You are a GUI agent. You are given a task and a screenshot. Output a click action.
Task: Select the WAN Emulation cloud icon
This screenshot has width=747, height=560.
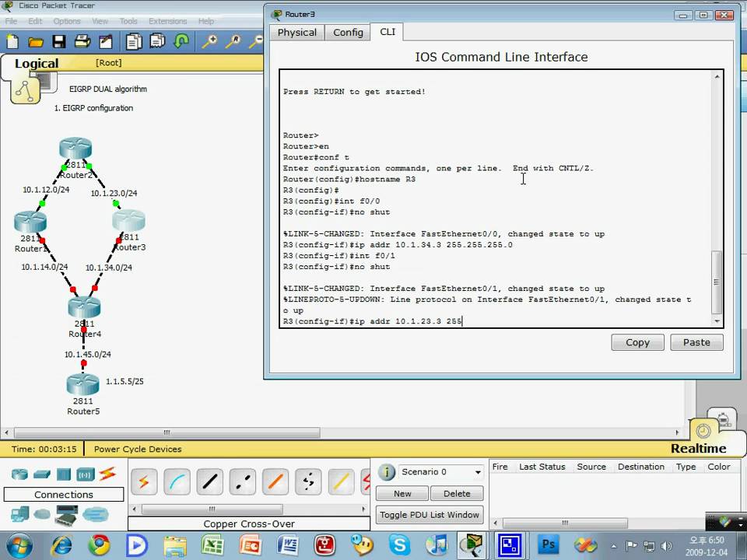tap(42, 514)
